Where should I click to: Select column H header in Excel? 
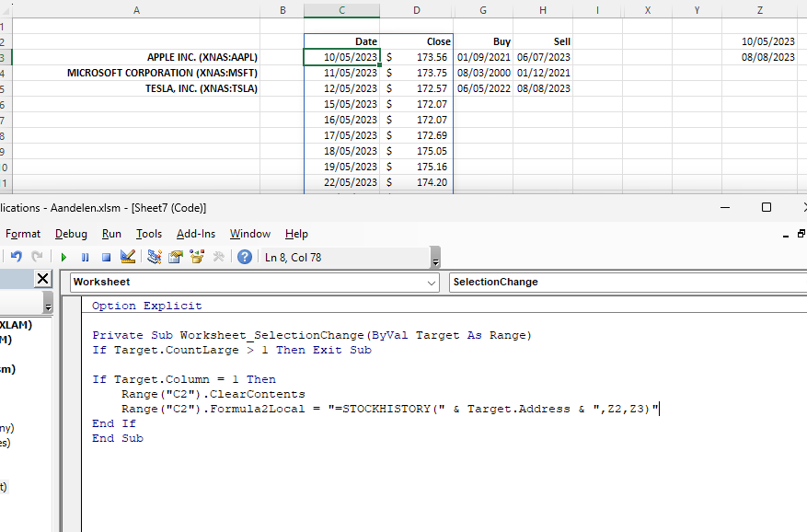[x=543, y=10]
